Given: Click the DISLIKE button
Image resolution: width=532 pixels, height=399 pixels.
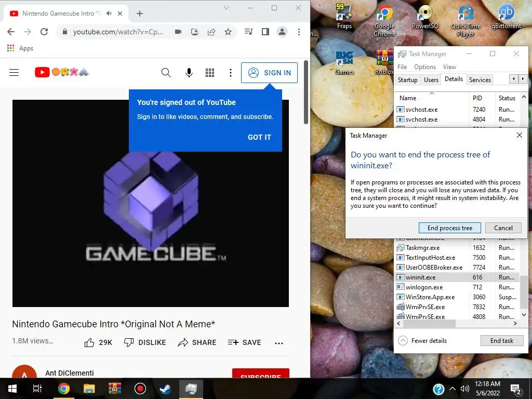Looking at the screenshot, I should point(145,342).
